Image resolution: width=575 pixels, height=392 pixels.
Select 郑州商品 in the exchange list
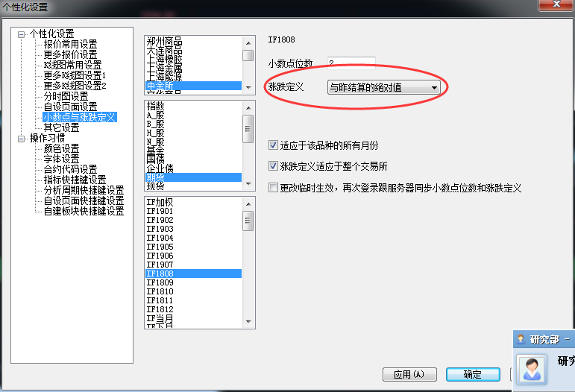[x=193, y=42]
